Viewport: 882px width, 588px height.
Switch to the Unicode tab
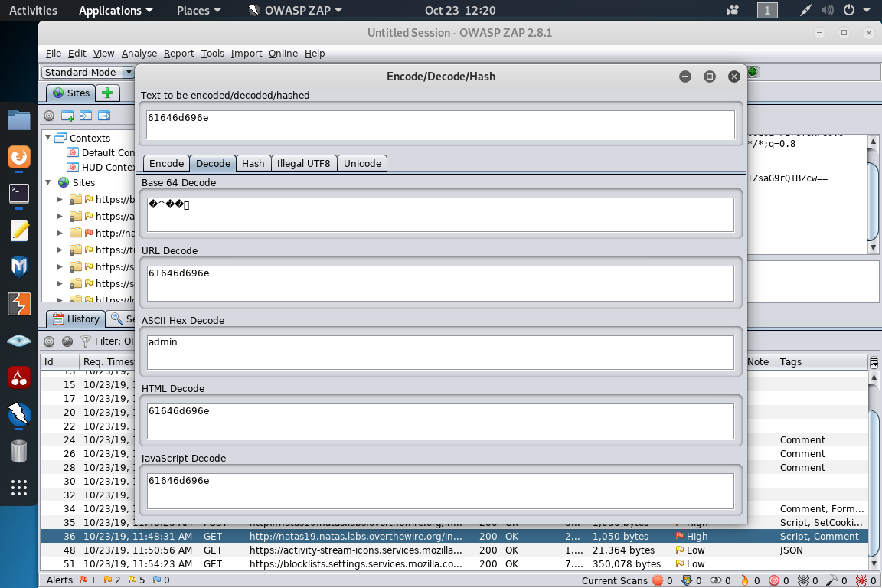click(362, 163)
